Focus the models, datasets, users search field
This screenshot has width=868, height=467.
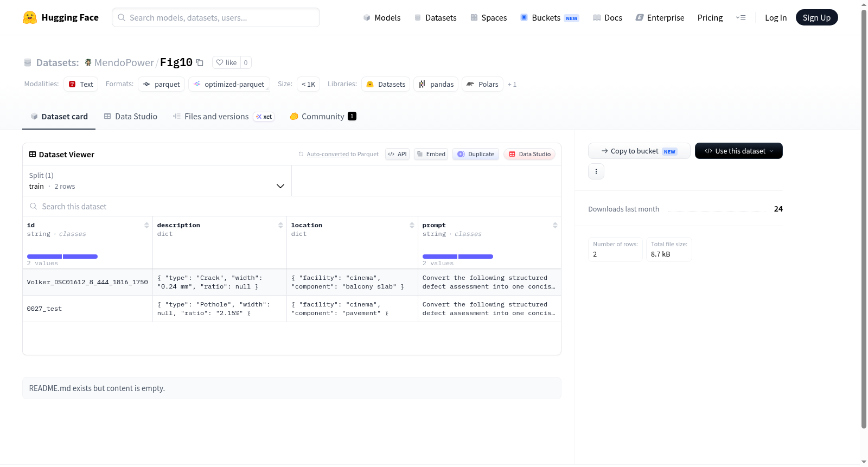click(216, 17)
